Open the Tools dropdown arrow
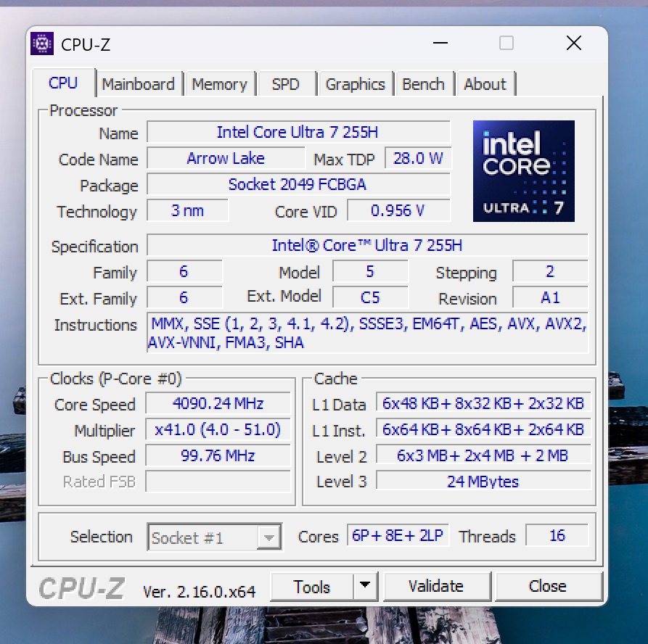Image resolution: width=648 pixels, height=644 pixels. coord(365,586)
